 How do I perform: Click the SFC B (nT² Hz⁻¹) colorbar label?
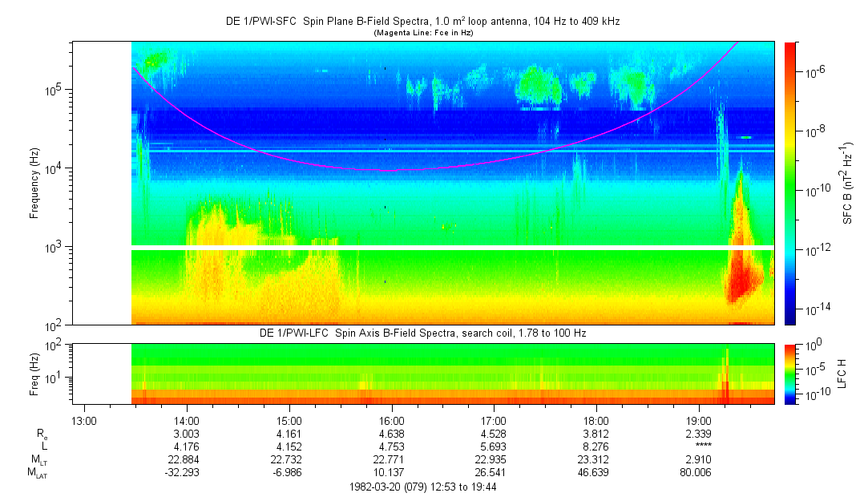point(848,183)
